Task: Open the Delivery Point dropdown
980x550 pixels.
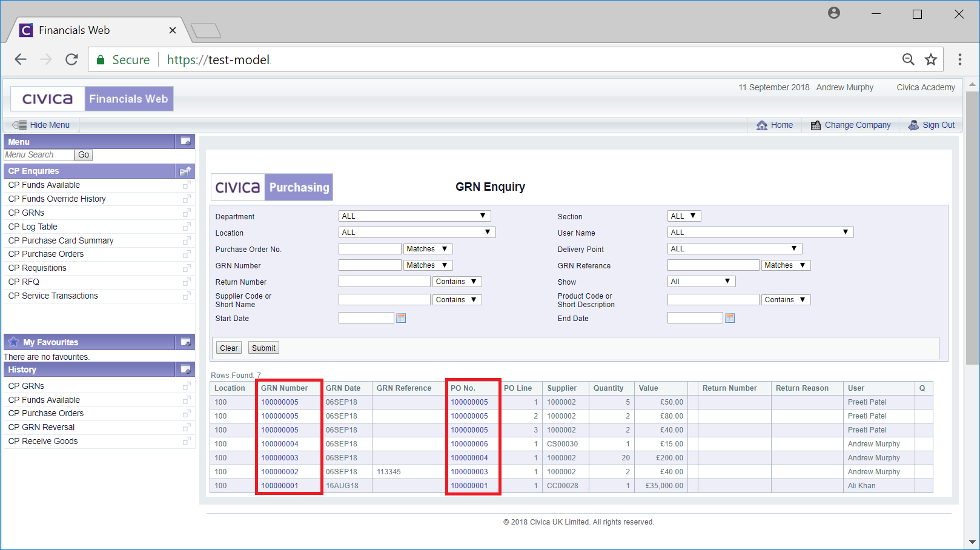Action: [735, 249]
